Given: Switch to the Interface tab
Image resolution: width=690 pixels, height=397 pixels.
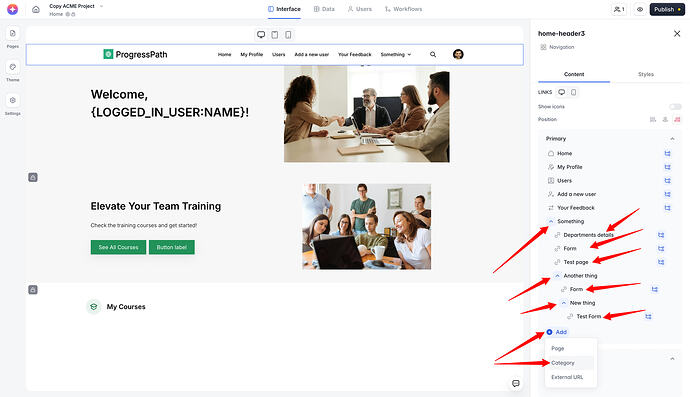Looking at the screenshot, I should pyautogui.click(x=284, y=9).
